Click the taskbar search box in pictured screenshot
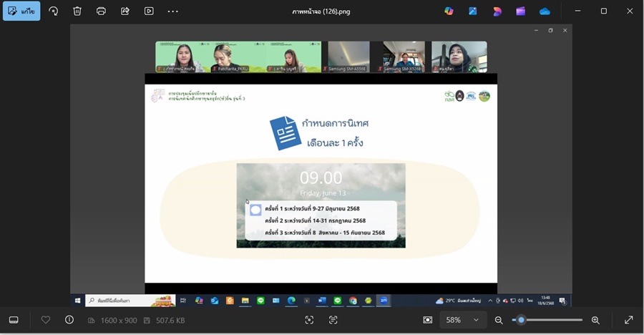This screenshot has height=335, width=644. [130, 301]
